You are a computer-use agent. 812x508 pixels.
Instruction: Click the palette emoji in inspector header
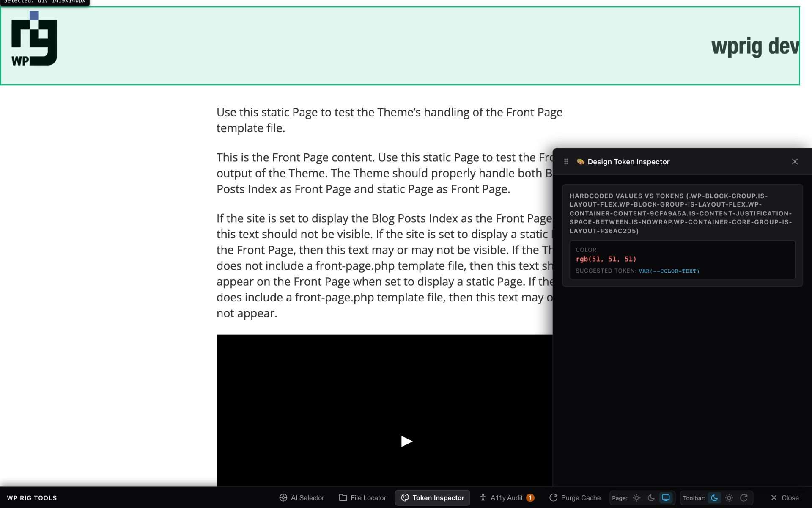point(580,161)
